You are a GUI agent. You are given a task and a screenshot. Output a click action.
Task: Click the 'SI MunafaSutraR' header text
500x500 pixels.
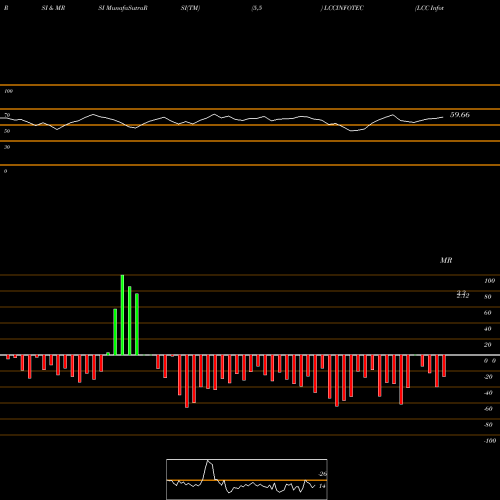coord(123,8)
